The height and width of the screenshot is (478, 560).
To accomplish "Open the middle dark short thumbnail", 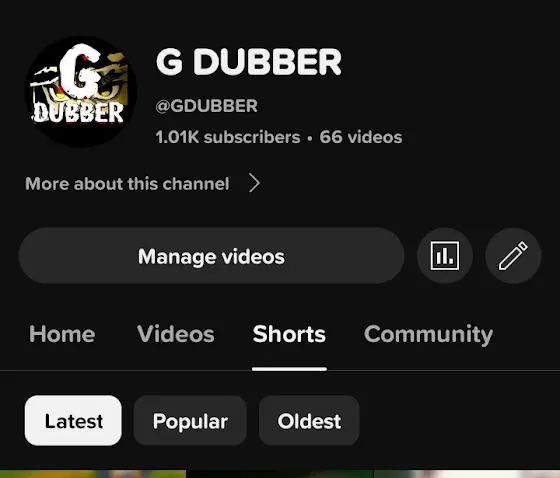I will coord(280,474).
